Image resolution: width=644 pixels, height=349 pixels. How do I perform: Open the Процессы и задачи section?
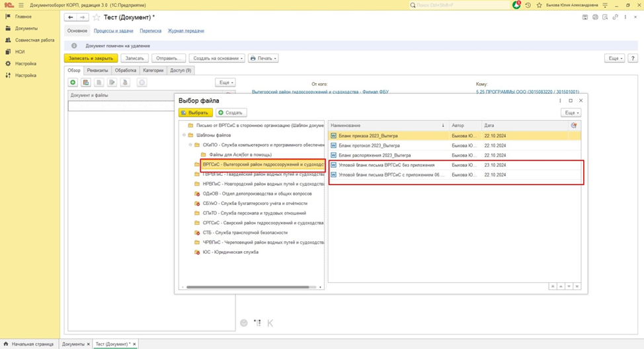[113, 31]
